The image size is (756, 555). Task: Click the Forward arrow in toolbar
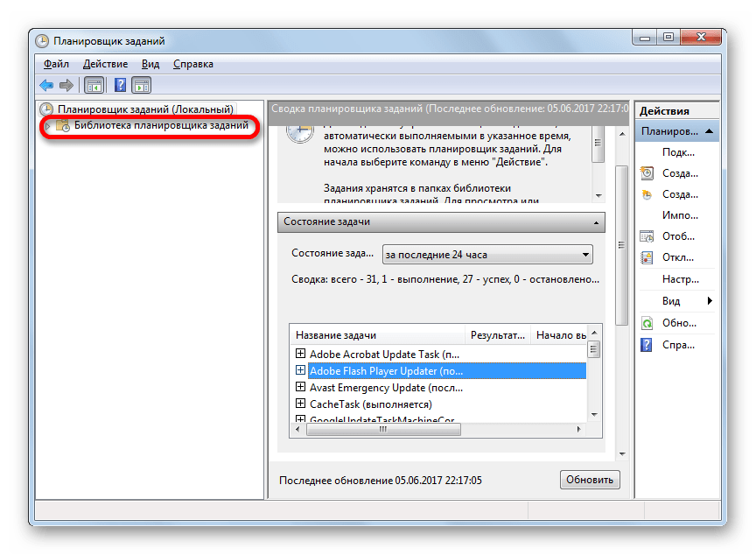click(x=66, y=85)
